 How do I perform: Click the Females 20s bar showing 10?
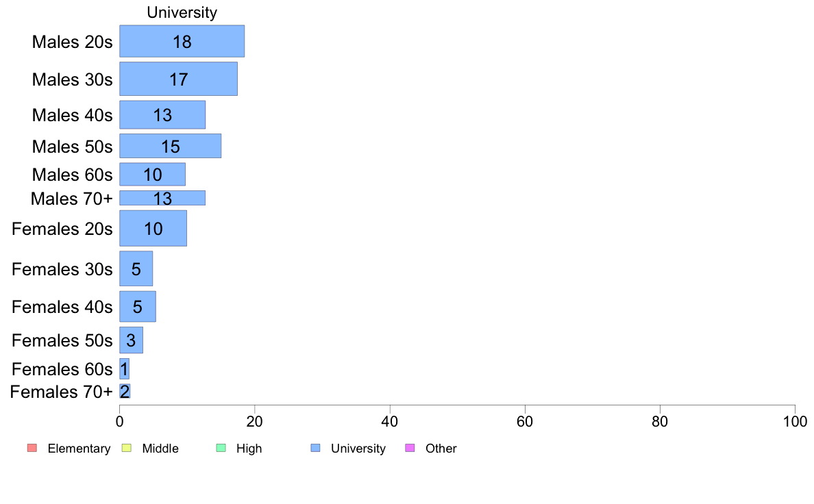pyautogui.click(x=153, y=229)
